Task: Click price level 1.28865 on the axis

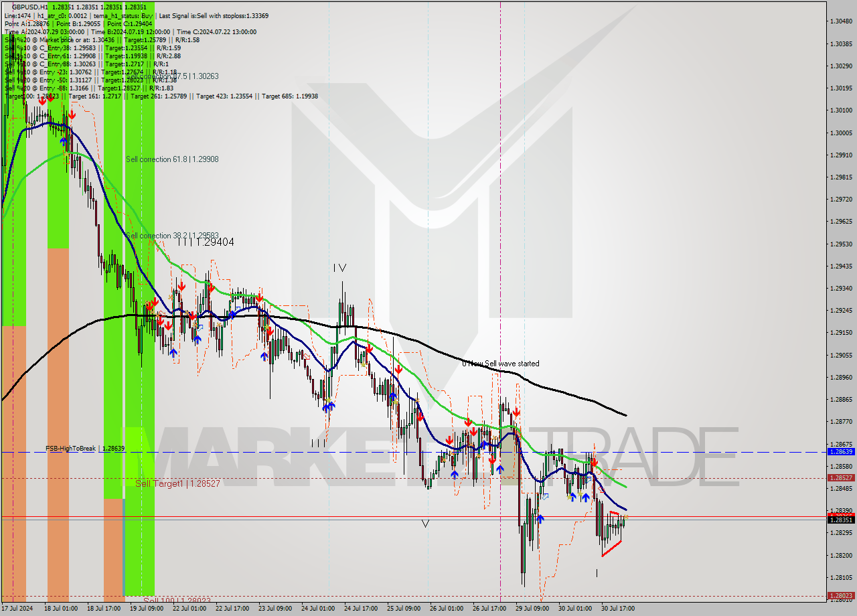Action: [840, 399]
